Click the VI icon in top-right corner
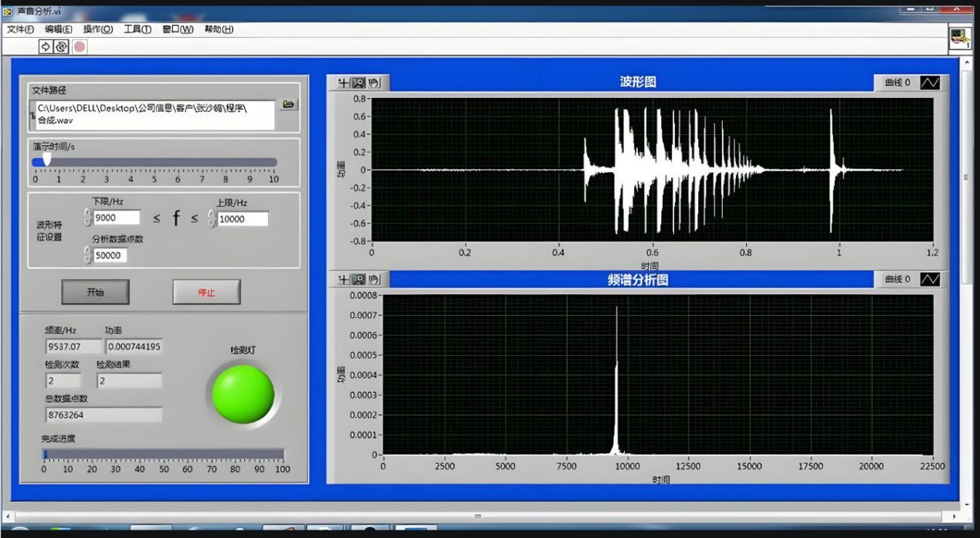980x538 pixels. tap(960, 38)
